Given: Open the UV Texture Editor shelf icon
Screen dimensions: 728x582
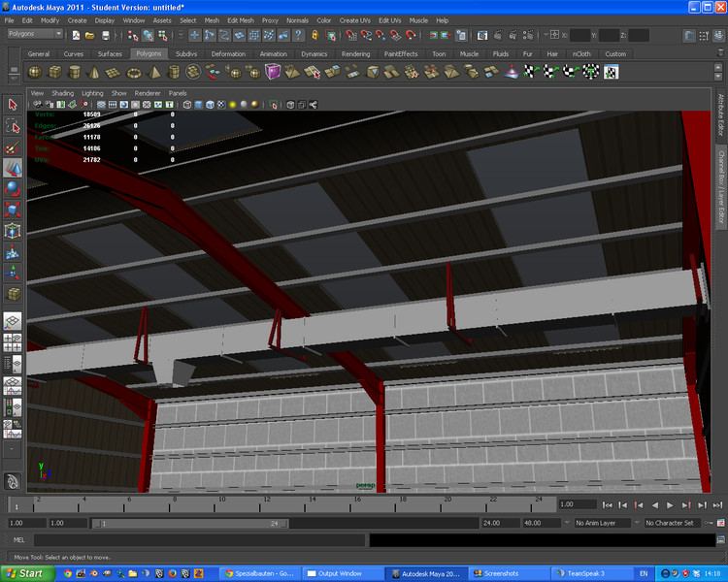Looking at the screenshot, I should click(611, 72).
